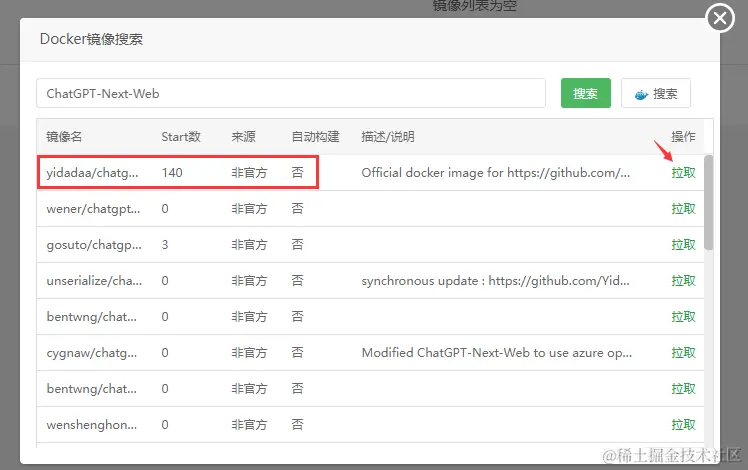This screenshot has height=470, width=748.
Task: Click the 描述/说明 column header
Action: (388, 137)
